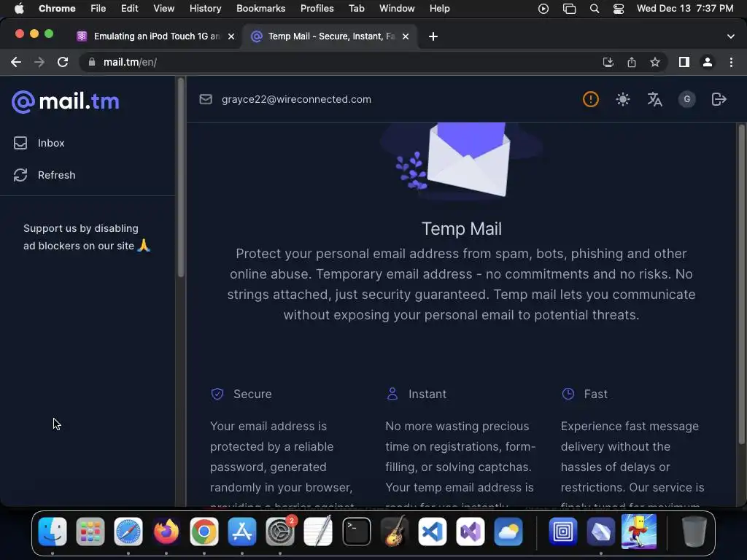Click the screen mirroring icon in menu bar

(x=569, y=9)
